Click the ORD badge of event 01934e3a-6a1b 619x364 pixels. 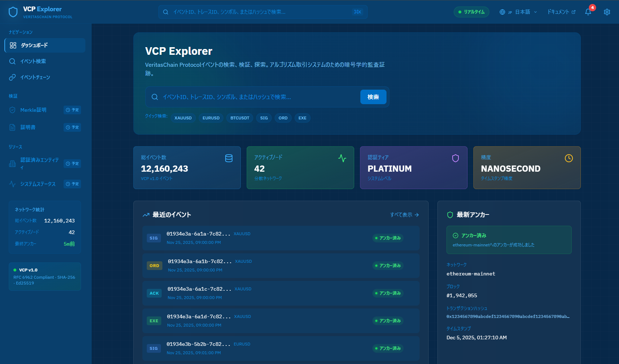[154, 266]
